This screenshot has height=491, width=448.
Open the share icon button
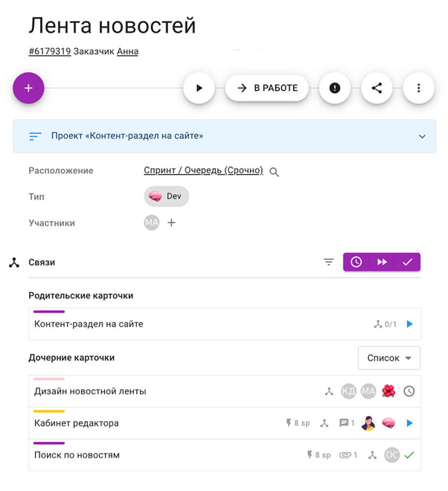(377, 88)
